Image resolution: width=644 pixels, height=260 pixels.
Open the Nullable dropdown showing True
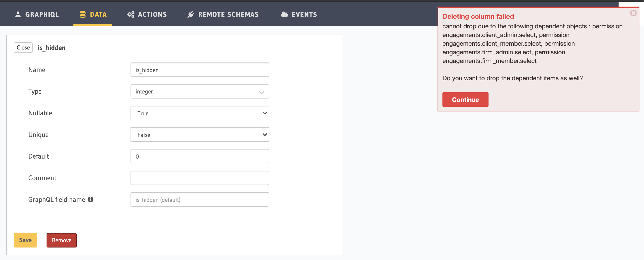pos(199,113)
